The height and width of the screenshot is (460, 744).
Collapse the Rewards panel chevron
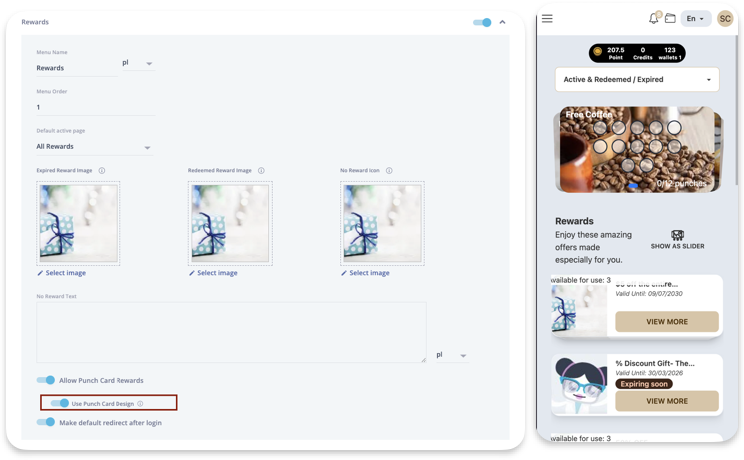[x=502, y=22]
